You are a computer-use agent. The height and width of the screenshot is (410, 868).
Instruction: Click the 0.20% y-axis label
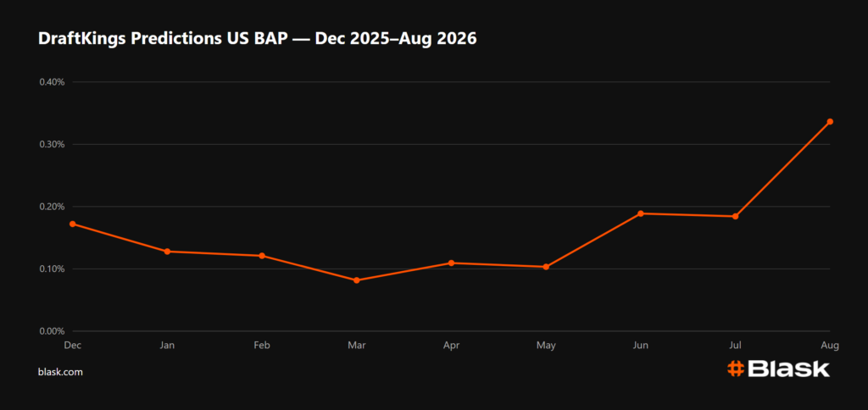(52, 207)
